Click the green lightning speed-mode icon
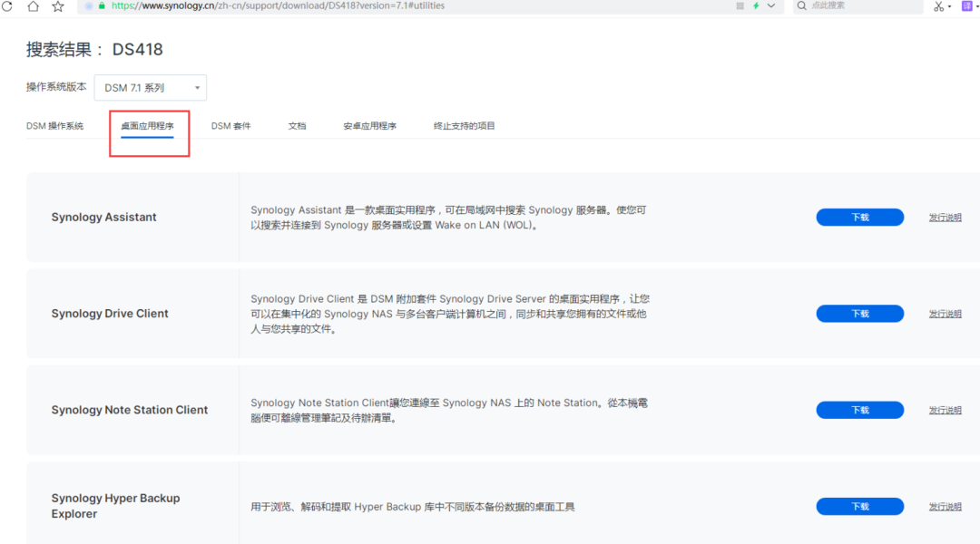The height and width of the screenshot is (544, 980). point(756,5)
